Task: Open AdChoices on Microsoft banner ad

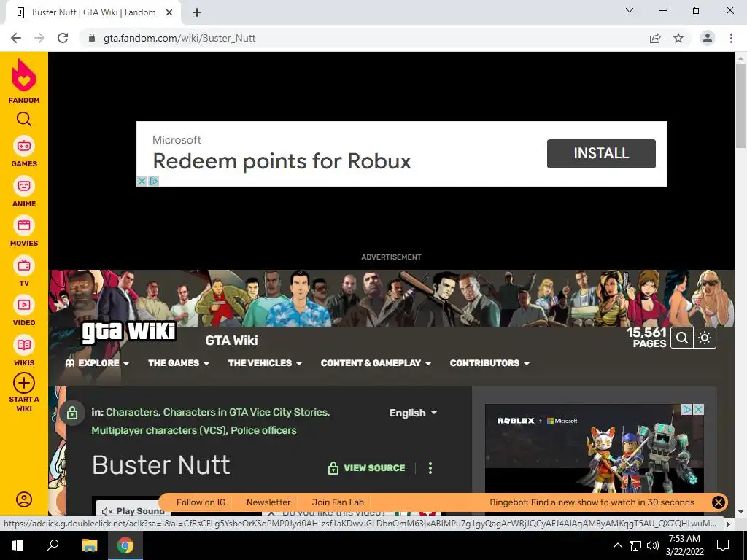Action: point(153,181)
